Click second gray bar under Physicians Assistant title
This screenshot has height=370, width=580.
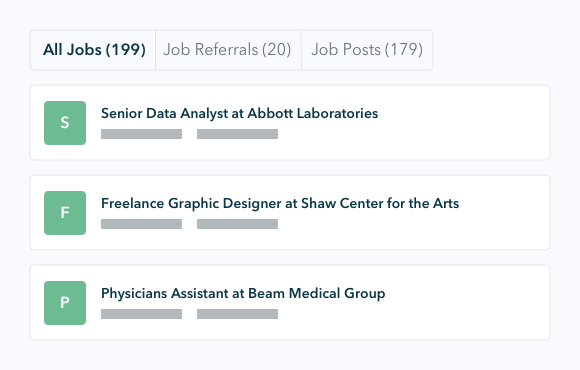[x=237, y=314]
